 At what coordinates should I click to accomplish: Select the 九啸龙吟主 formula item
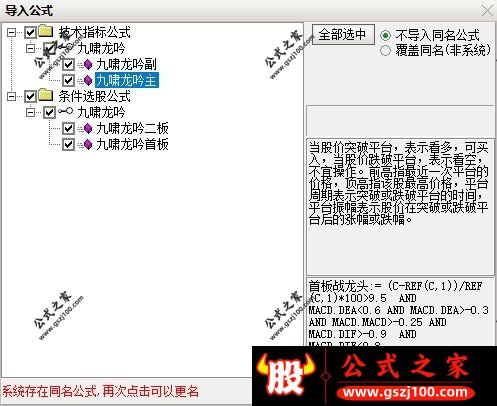127,80
